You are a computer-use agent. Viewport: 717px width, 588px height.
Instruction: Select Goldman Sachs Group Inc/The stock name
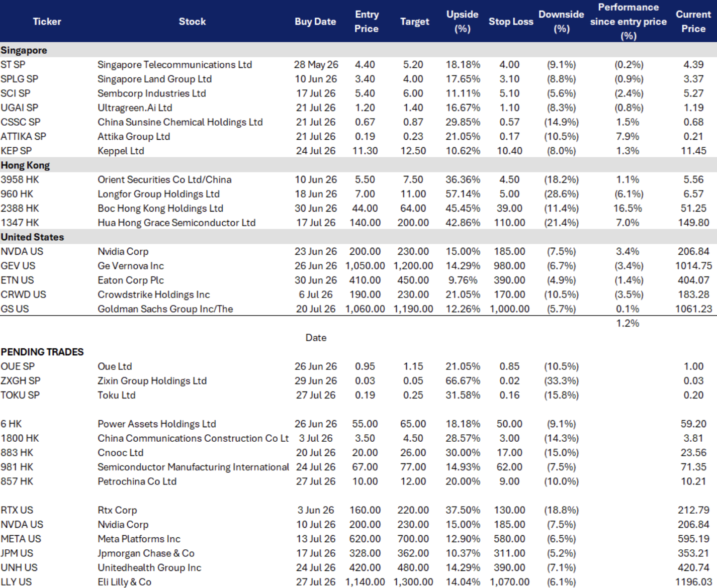click(x=165, y=309)
